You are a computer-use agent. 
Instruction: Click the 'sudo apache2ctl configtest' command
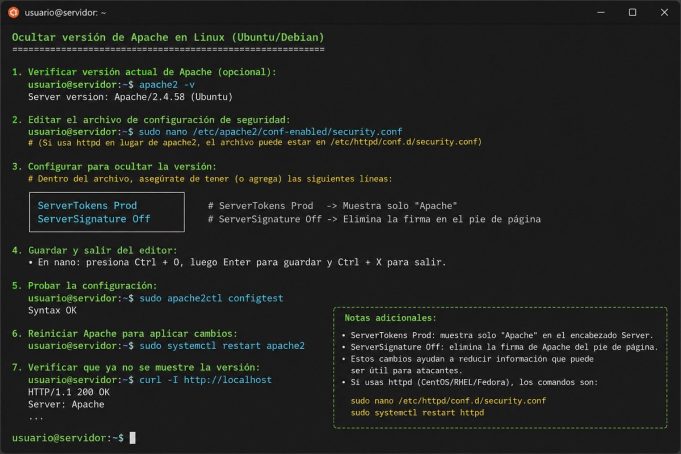pyautogui.click(x=211, y=298)
